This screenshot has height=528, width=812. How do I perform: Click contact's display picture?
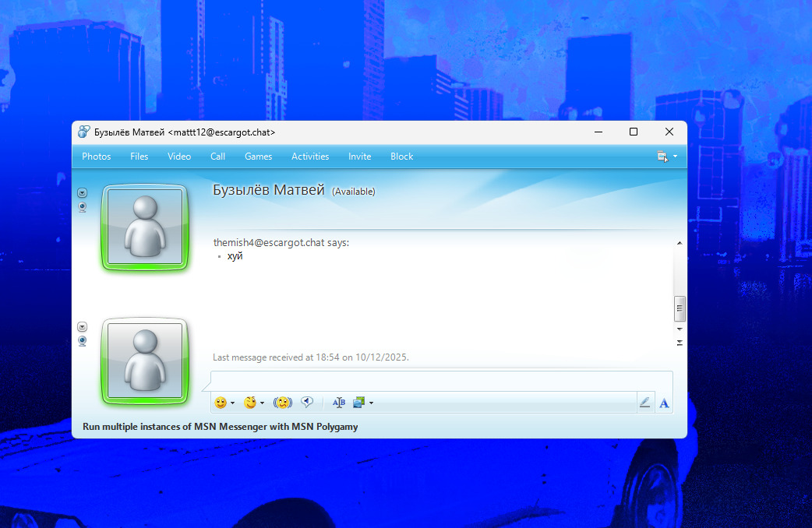(x=145, y=227)
